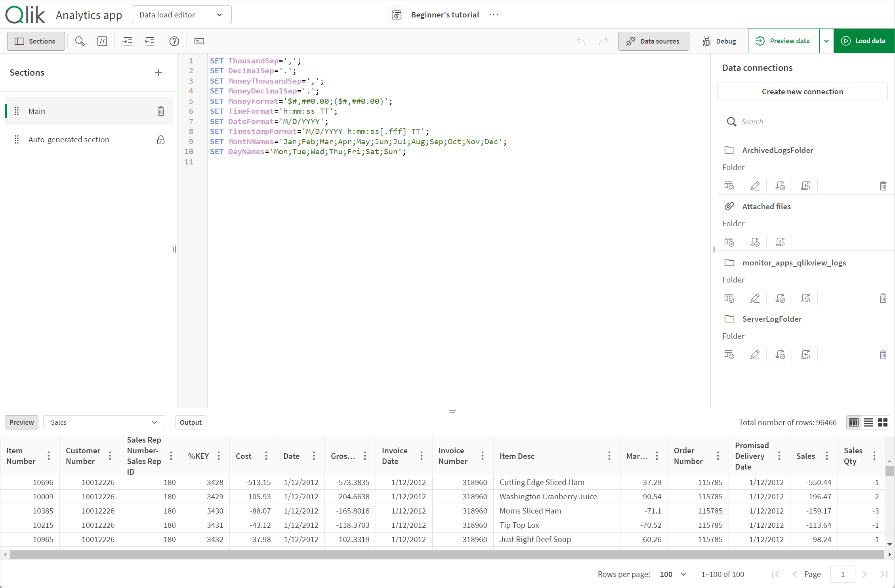Select data from Attached files connection
The image size is (895, 588).
point(729,242)
